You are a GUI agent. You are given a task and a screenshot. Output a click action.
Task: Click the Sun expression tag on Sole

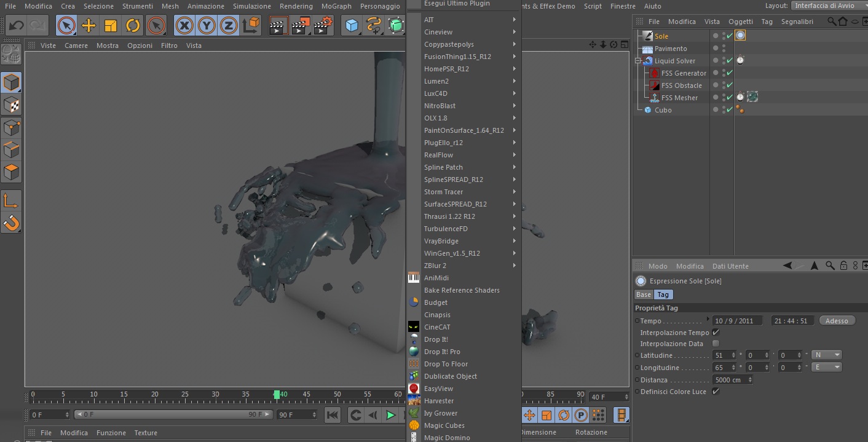click(740, 36)
